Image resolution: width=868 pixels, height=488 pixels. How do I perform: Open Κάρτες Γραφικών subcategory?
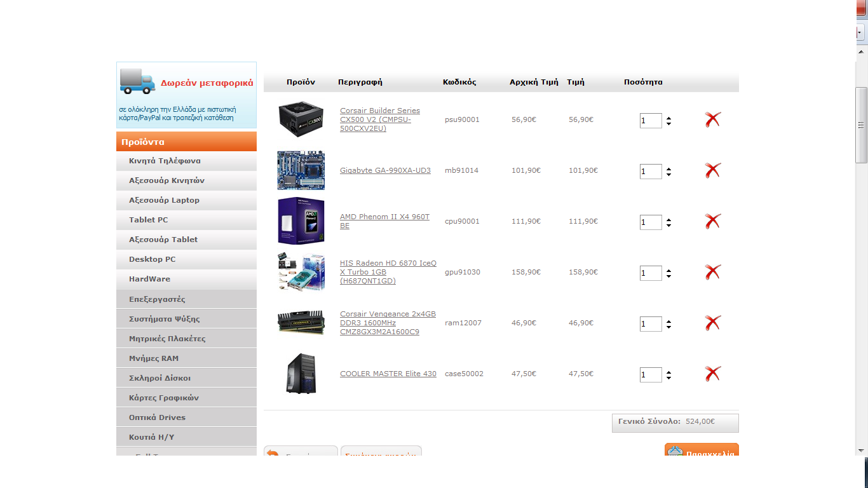click(x=186, y=398)
